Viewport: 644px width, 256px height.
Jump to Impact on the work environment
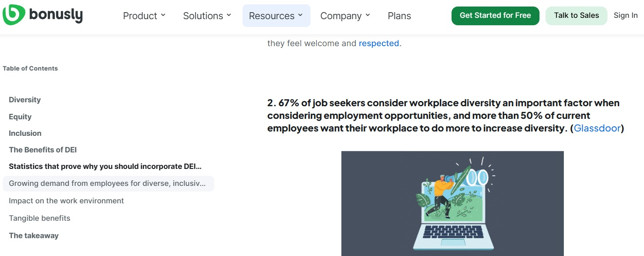[66, 201]
